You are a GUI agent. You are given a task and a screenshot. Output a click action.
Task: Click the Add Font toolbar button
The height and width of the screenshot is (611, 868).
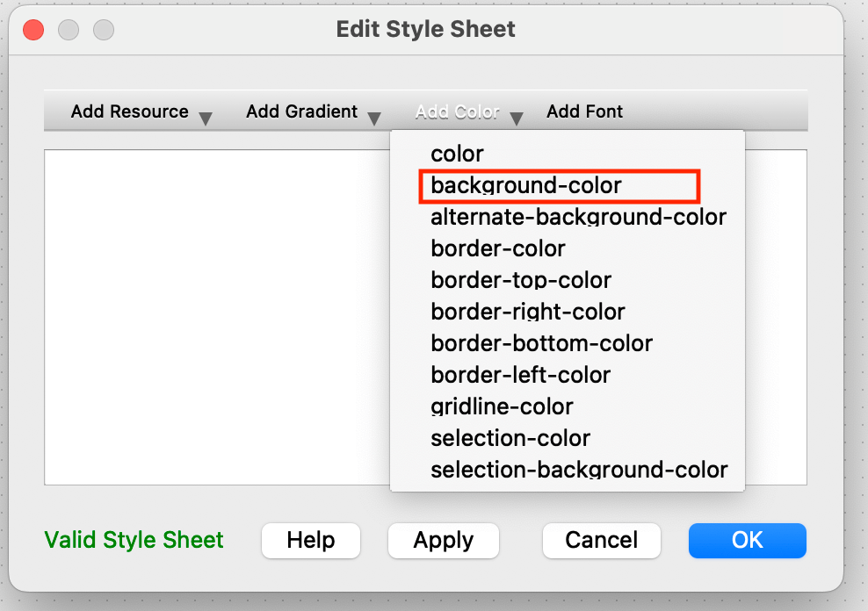pos(584,111)
